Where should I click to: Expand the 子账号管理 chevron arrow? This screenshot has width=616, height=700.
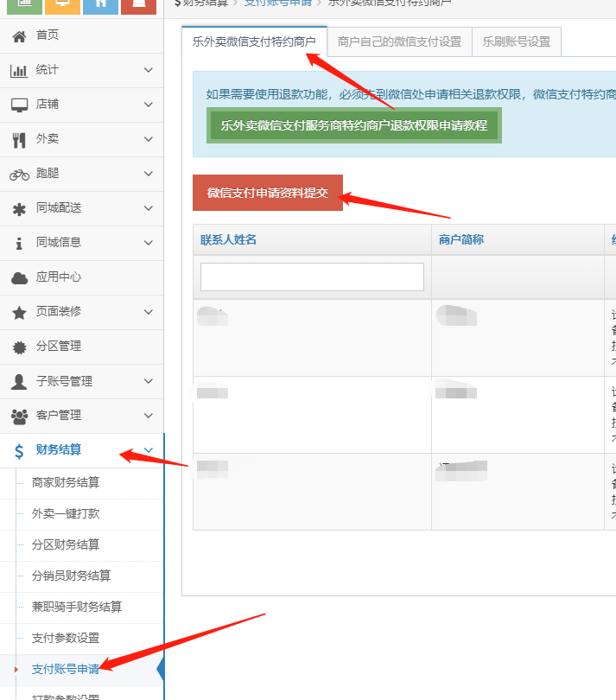149,381
